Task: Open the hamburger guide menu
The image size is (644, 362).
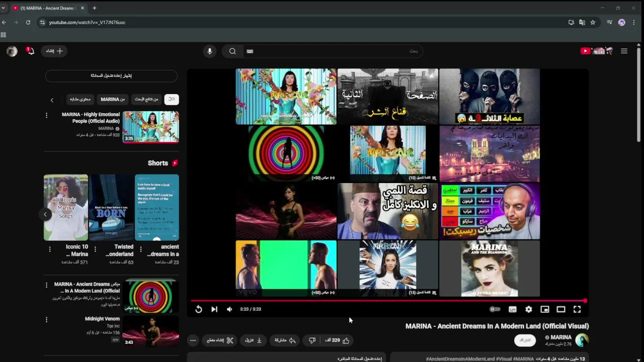Action: (x=624, y=51)
